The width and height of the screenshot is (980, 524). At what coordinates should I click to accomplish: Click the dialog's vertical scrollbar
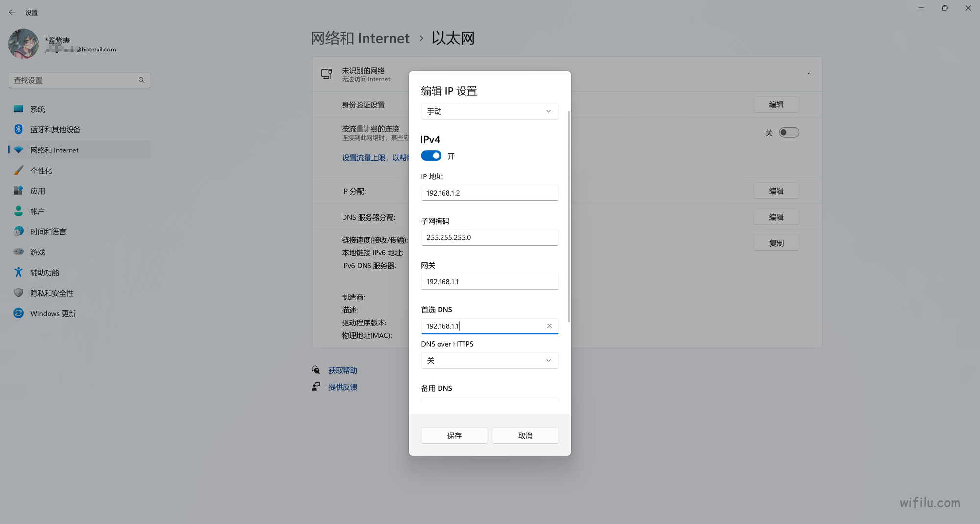coord(569,216)
